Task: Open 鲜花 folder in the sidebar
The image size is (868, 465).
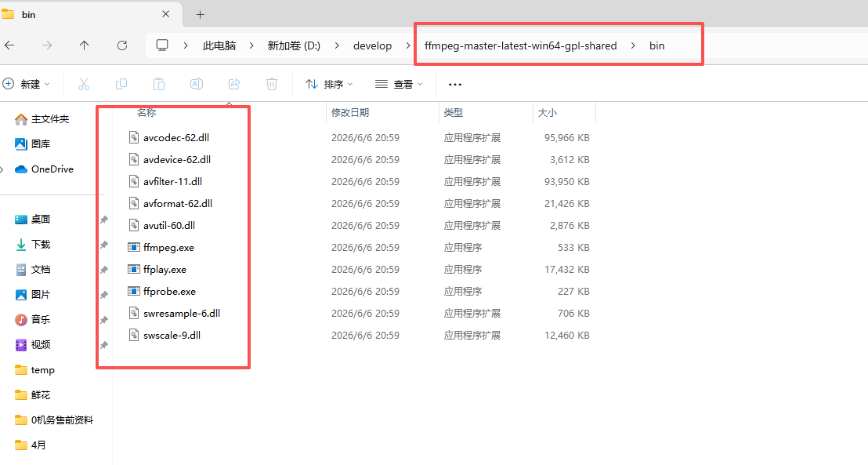Action: pos(33,394)
